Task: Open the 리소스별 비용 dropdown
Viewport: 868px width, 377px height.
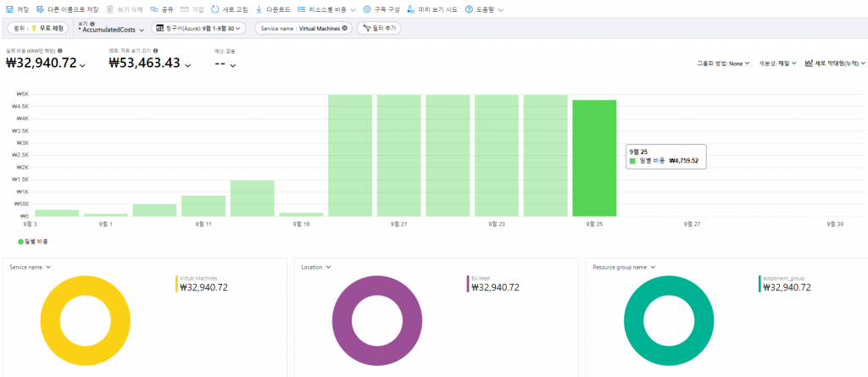Action: [326, 9]
